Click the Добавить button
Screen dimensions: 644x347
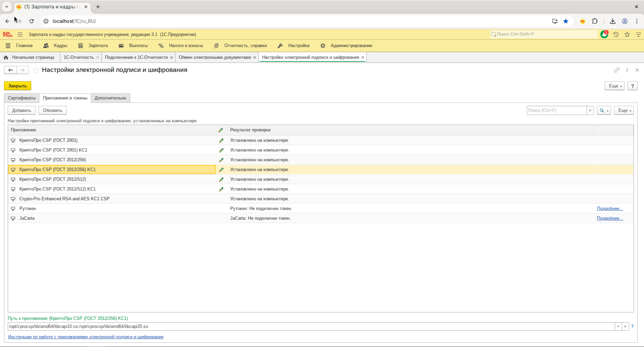(21, 110)
